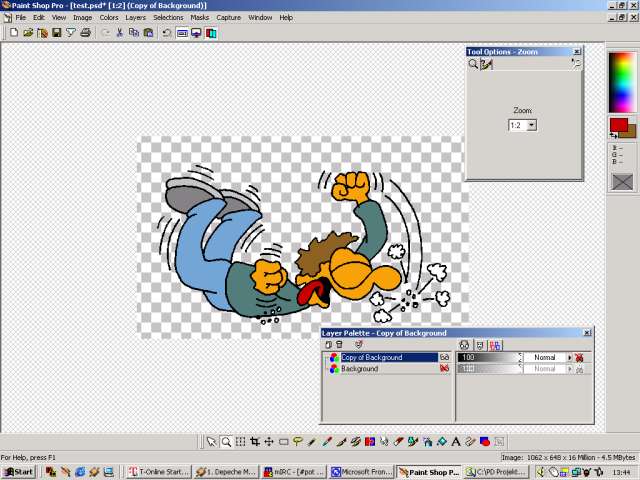Select the Zoom magnifier tool in tool palette
Viewport: 640px width, 480px height.
tap(226, 442)
